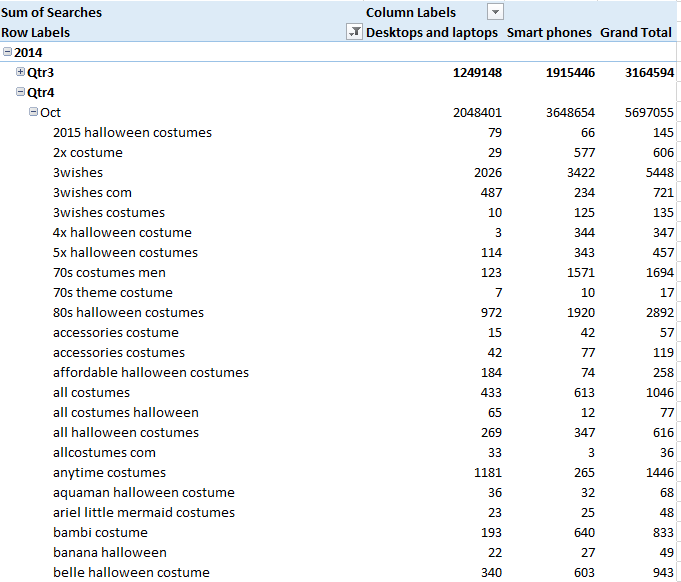Select the row label 4x halloween costume

122,232
